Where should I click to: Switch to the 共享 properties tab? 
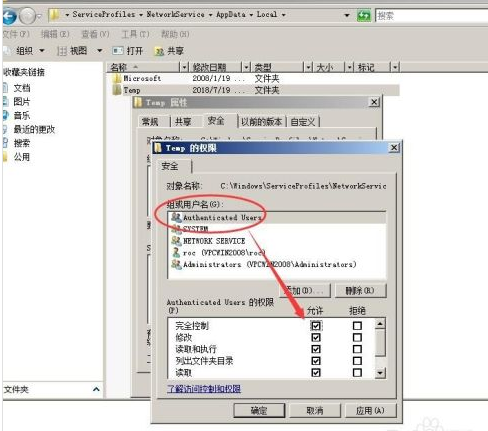pyautogui.click(x=183, y=122)
